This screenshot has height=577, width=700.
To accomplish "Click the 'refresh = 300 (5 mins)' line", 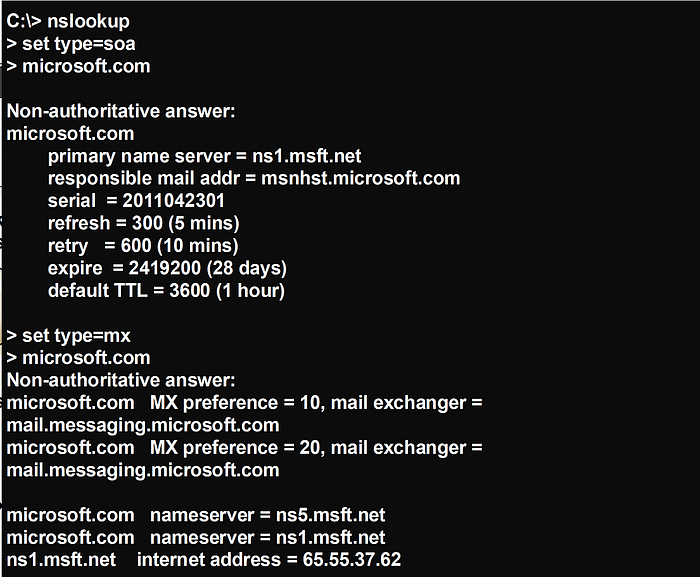I will [x=143, y=223].
